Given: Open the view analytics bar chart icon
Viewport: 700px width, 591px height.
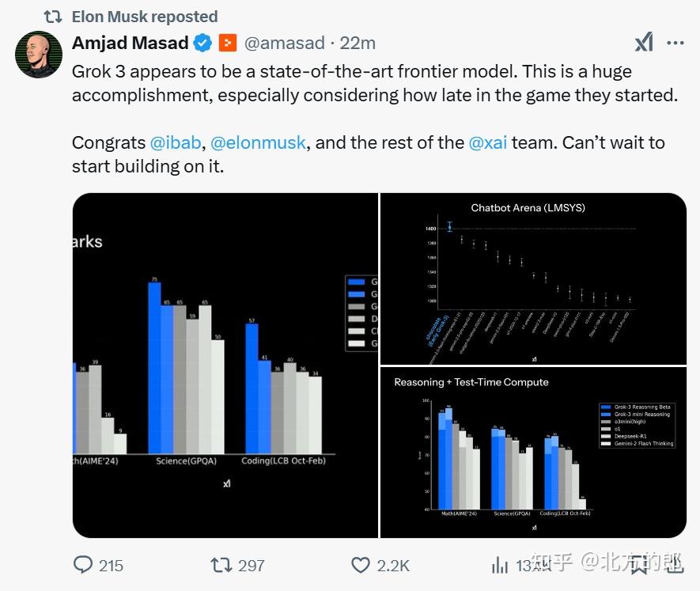Looking at the screenshot, I should tap(500, 565).
